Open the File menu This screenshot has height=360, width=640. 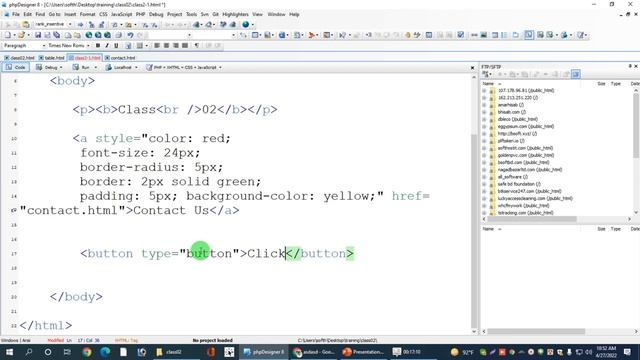[x=16, y=14]
